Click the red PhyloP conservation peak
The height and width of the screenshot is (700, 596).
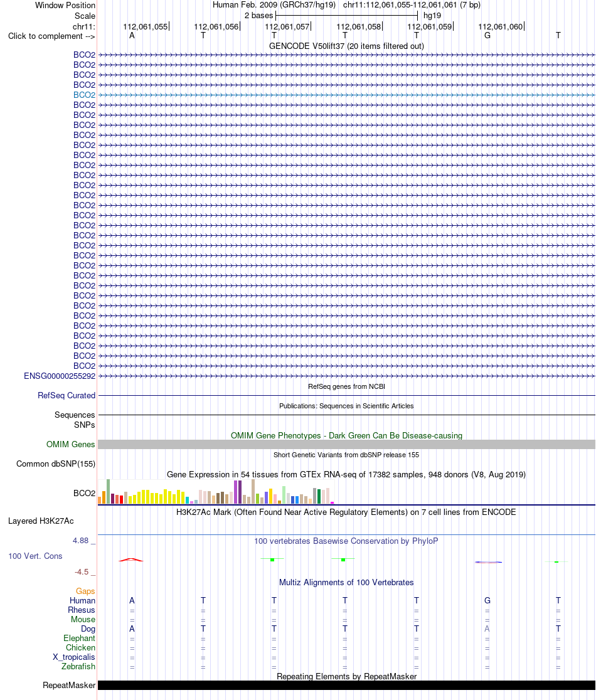pos(131,559)
